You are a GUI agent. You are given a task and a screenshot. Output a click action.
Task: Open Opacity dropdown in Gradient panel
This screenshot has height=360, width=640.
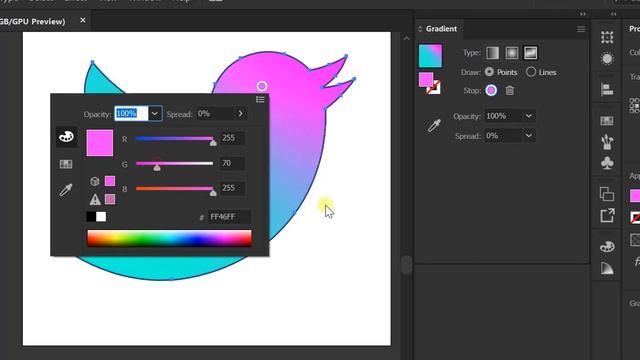point(529,116)
